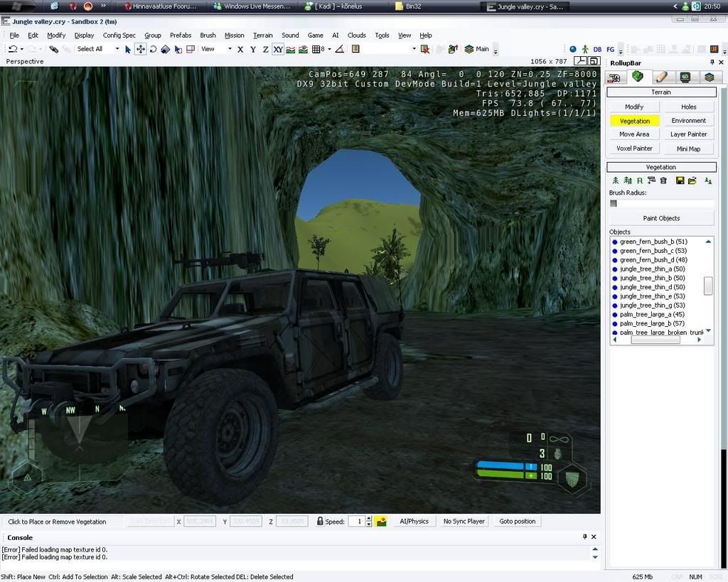
Task: Click Add Vegetation Object tree icon
Action: click(x=616, y=180)
